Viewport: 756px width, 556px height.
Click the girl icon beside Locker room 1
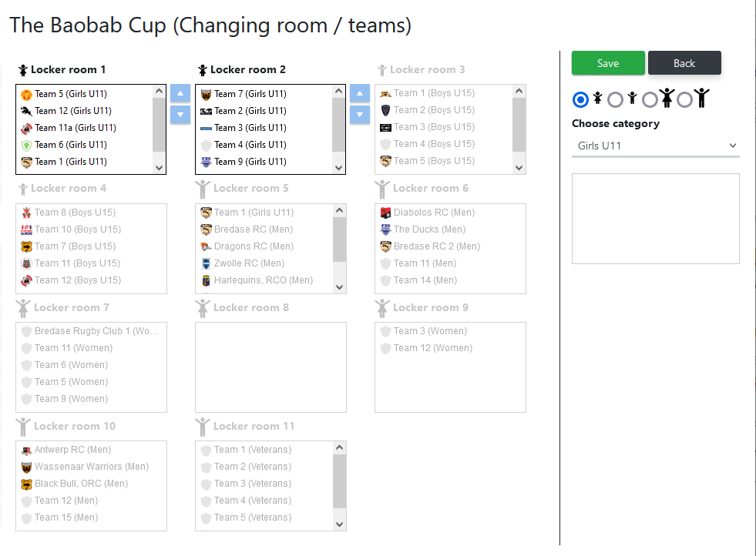(x=23, y=70)
